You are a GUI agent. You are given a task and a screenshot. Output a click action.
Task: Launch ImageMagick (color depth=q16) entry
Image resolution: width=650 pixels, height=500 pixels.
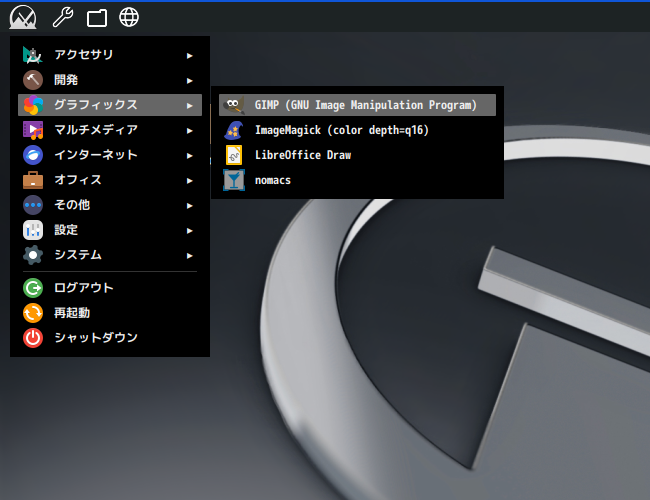tap(341, 130)
